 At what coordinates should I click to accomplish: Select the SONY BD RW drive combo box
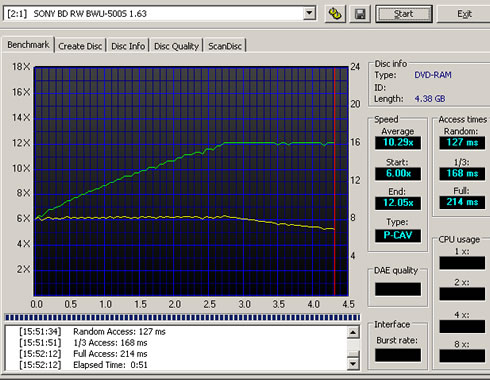click(x=160, y=13)
